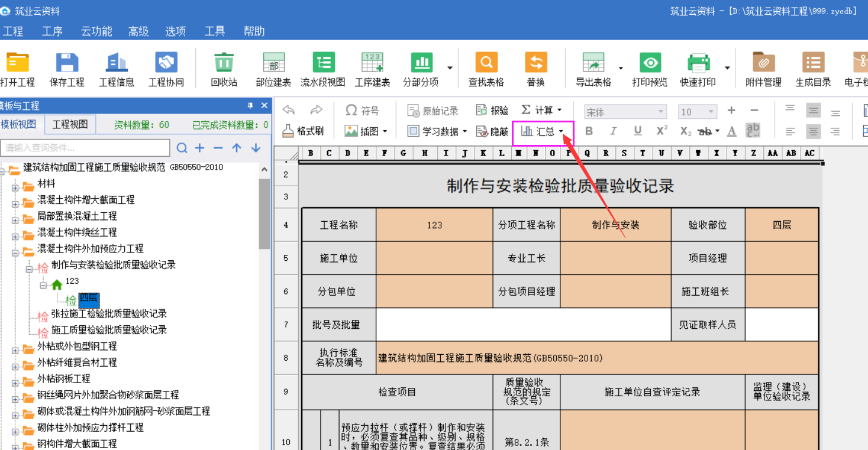
Task: Click the font color A button
Action: pyautogui.click(x=732, y=131)
